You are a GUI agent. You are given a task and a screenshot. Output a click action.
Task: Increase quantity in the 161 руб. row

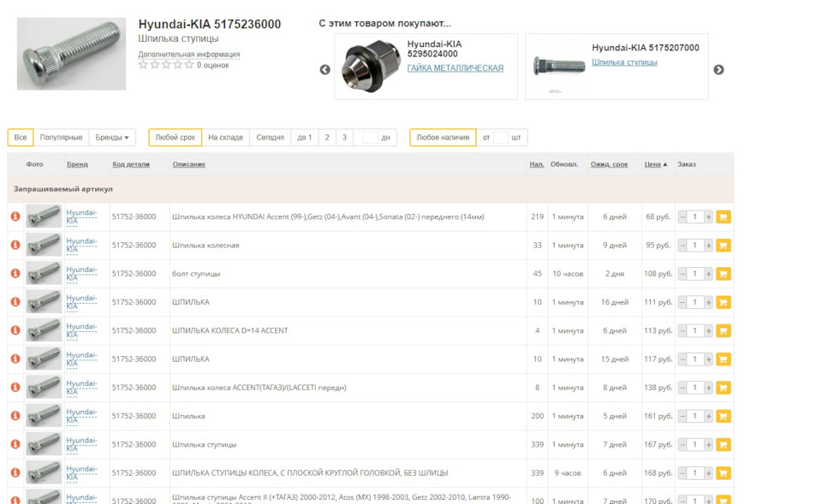coord(708,416)
